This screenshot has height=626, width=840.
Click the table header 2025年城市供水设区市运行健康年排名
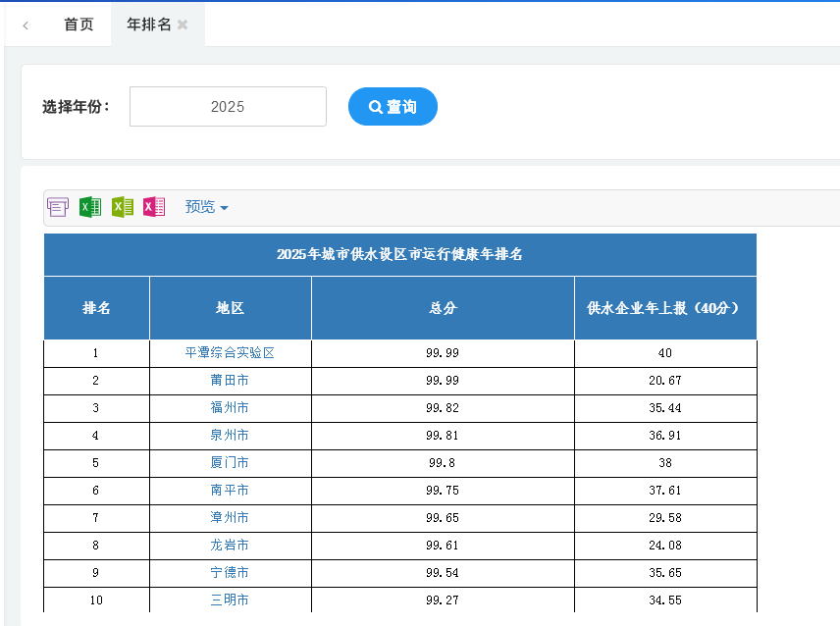399,253
